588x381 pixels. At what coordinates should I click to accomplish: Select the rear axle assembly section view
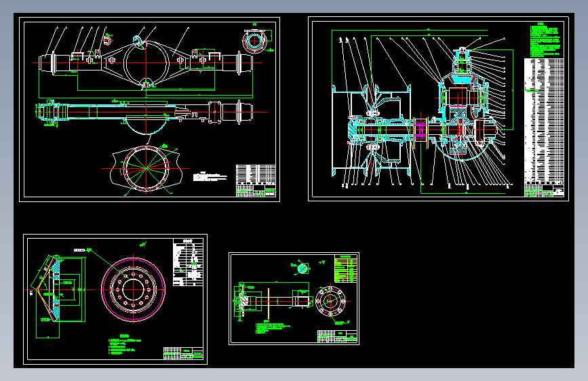(x=422, y=113)
